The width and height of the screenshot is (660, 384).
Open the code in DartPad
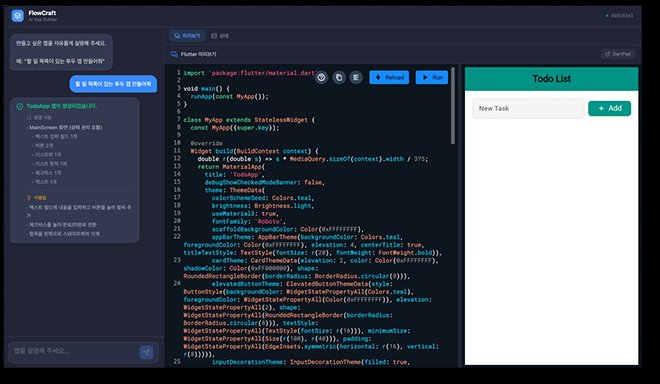(x=618, y=54)
